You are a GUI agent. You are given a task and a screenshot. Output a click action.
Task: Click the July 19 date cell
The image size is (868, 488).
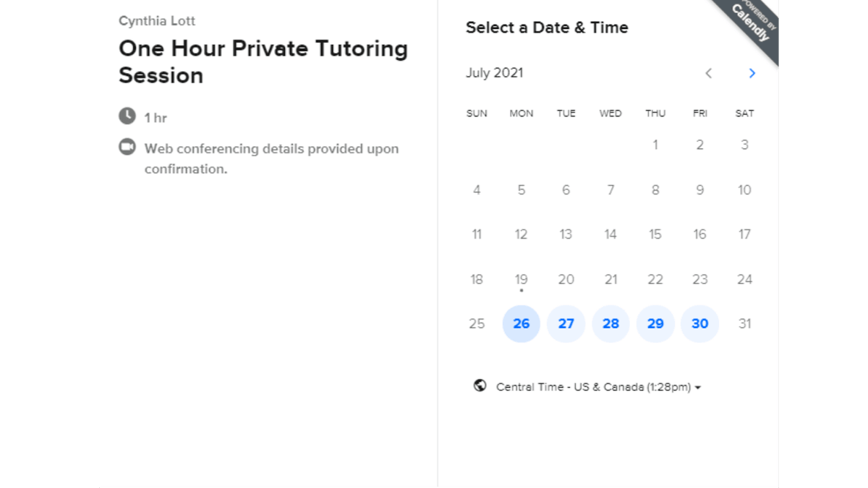pos(521,279)
